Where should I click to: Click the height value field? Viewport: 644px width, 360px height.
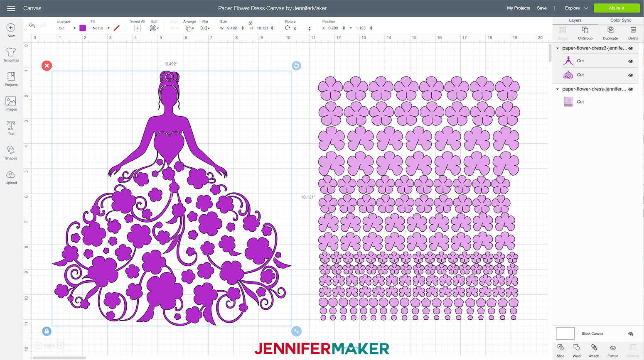pyautogui.click(x=263, y=28)
